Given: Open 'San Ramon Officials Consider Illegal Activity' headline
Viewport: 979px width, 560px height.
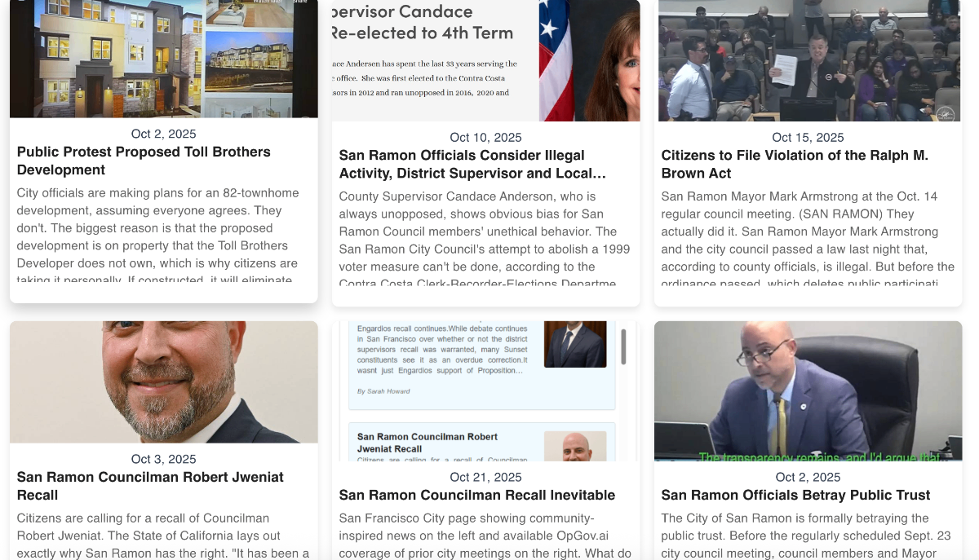Looking at the screenshot, I should tap(472, 164).
